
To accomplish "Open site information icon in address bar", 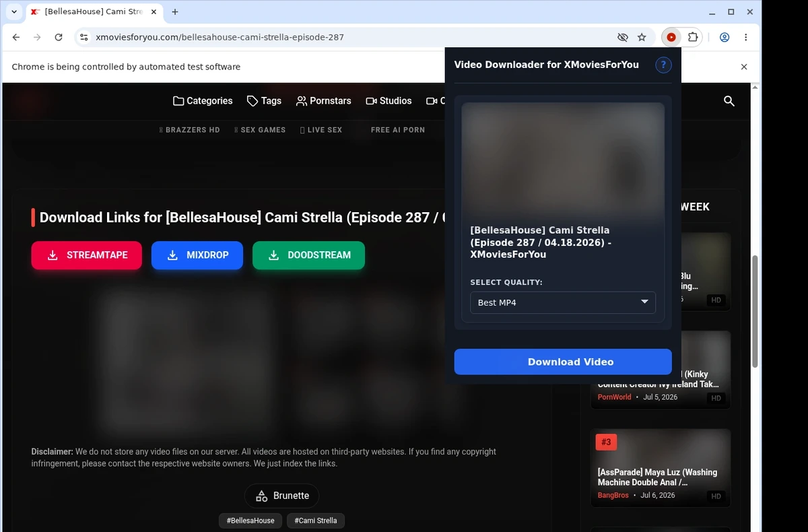I will (83, 38).
